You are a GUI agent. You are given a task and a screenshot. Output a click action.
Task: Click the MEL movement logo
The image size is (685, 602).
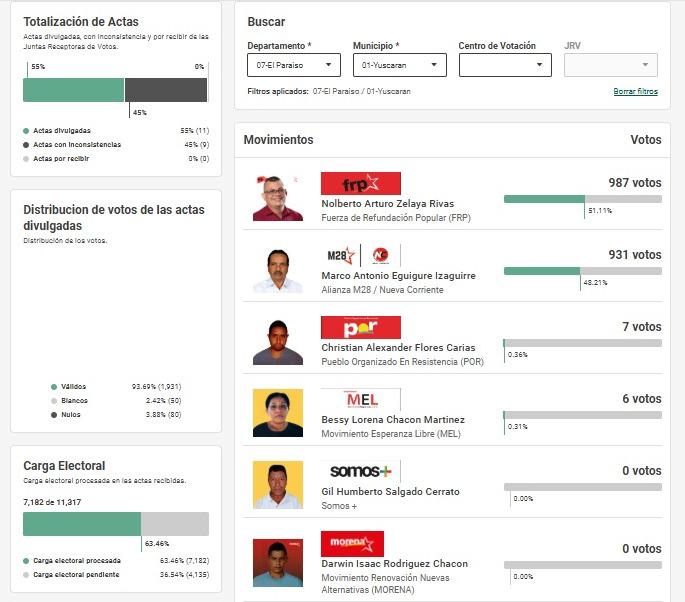click(360, 400)
